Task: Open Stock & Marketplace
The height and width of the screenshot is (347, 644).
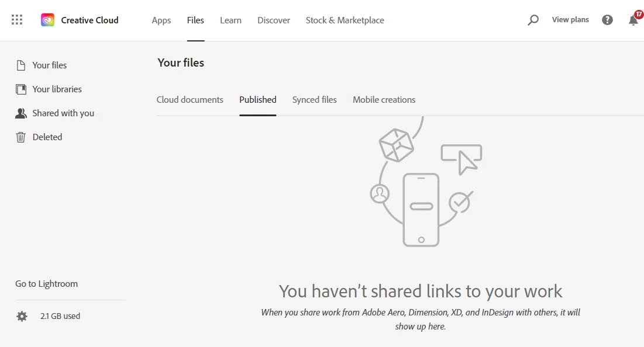Action: click(345, 20)
